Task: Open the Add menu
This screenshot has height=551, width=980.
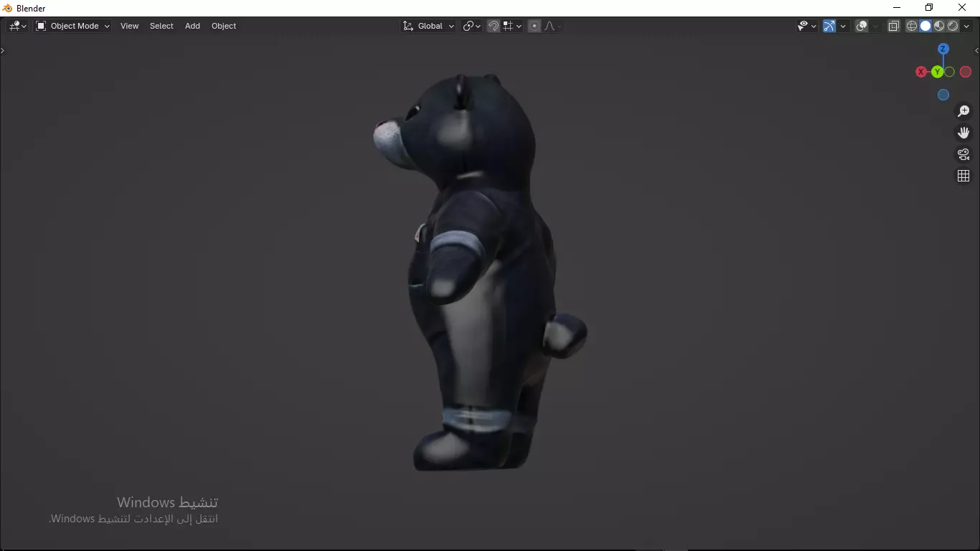Action: pyautogui.click(x=192, y=26)
